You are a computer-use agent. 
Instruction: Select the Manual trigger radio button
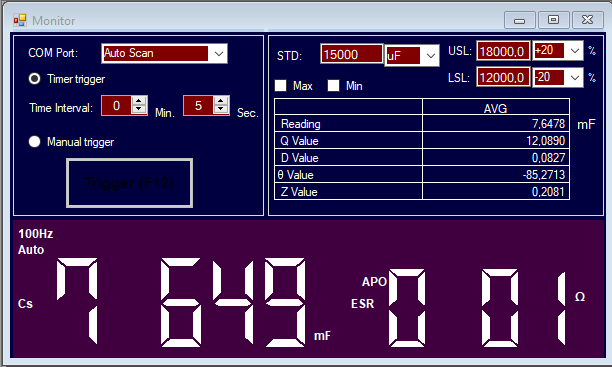click(x=34, y=141)
